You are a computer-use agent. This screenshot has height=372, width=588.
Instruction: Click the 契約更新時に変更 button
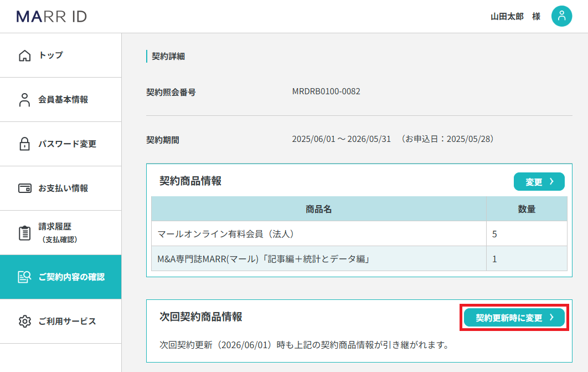point(514,318)
